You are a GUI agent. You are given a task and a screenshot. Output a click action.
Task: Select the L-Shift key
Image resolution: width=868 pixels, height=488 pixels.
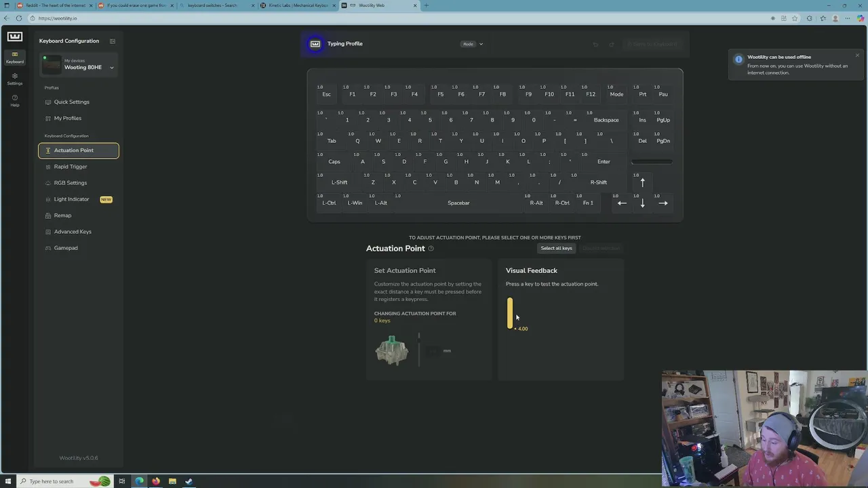tap(340, 182)
